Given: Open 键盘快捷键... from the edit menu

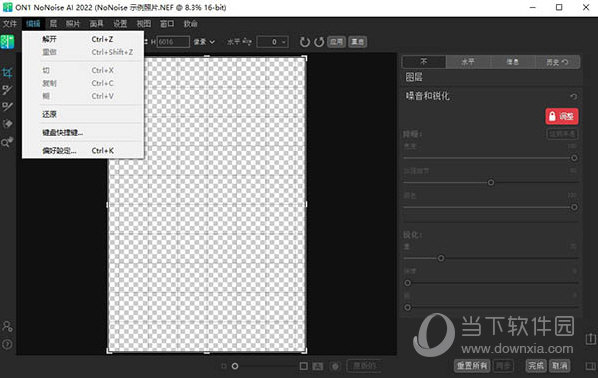Looking at the screenshot, I should 83,132.
